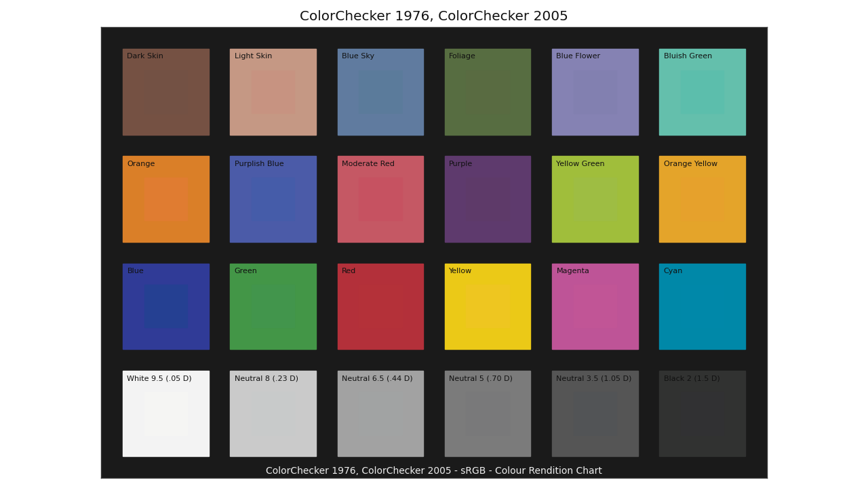The image size is (868, 488).
Task: Select the Green swatch
Action: (x=273, y=306)
